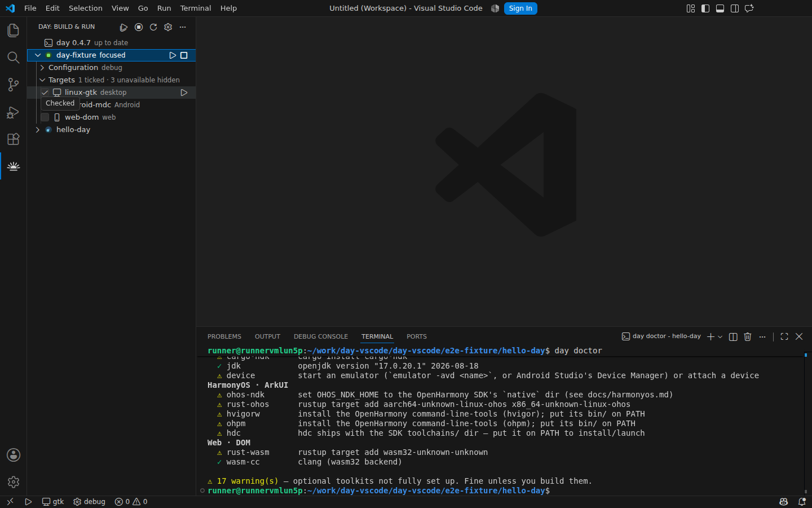Viewport: 812px width, 508px height.
Task: Open the Search view in activity bar
Action: click(x=14, y=58)
